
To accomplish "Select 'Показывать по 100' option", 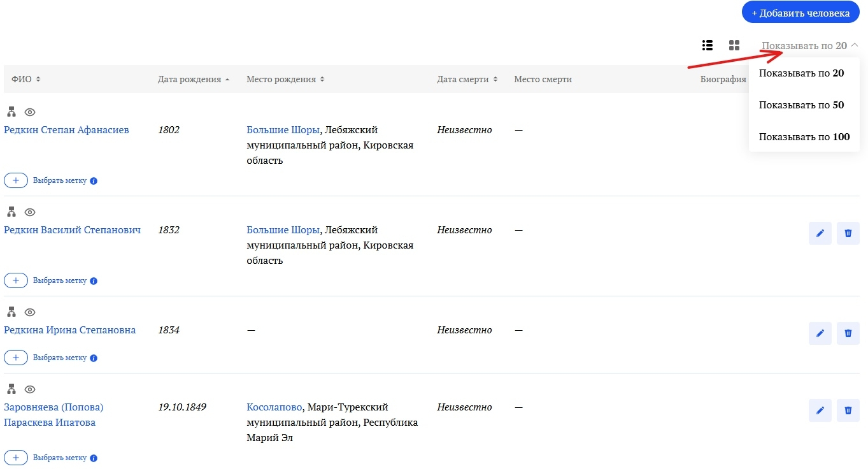I will click(804, 137).
